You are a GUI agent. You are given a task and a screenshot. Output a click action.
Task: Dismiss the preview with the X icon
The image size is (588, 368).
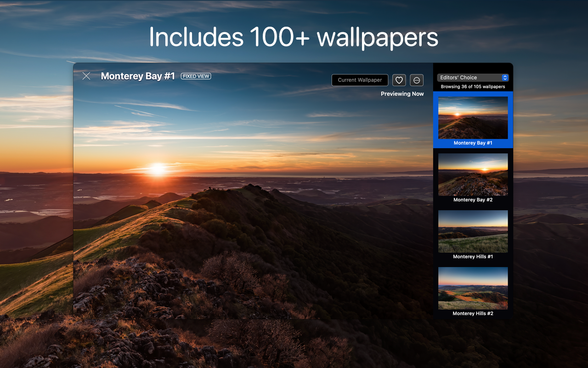coord(86,76)
